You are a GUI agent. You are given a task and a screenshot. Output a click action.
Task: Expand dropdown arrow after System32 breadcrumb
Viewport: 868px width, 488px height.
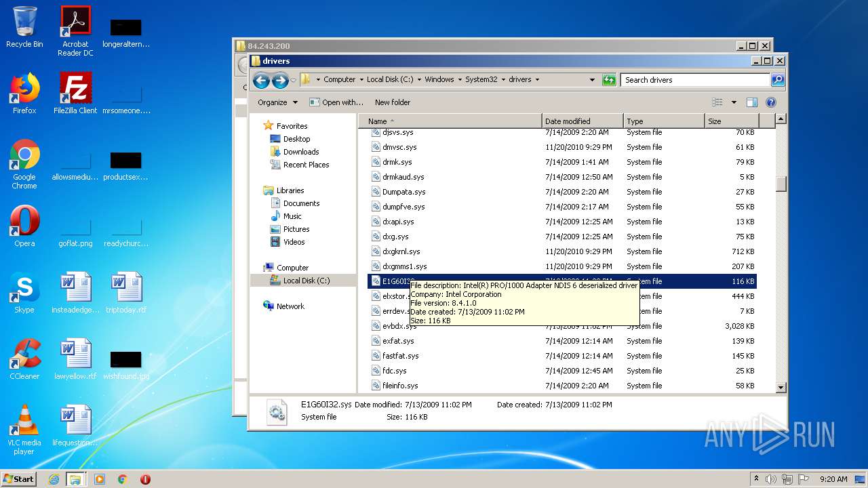503,79
